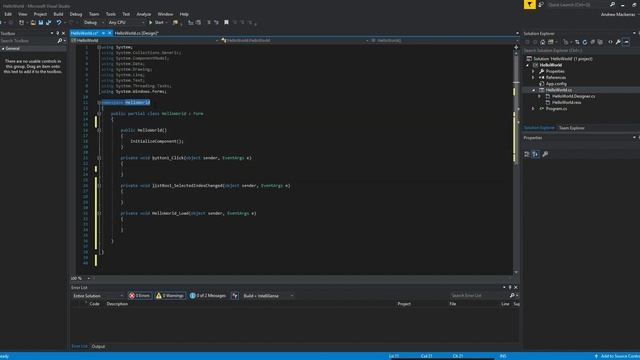Image resolution: width=640 pixels, height=360 pixels.
Task: Click the Property Pages wrench in Properties
Action: coord(545,154)
